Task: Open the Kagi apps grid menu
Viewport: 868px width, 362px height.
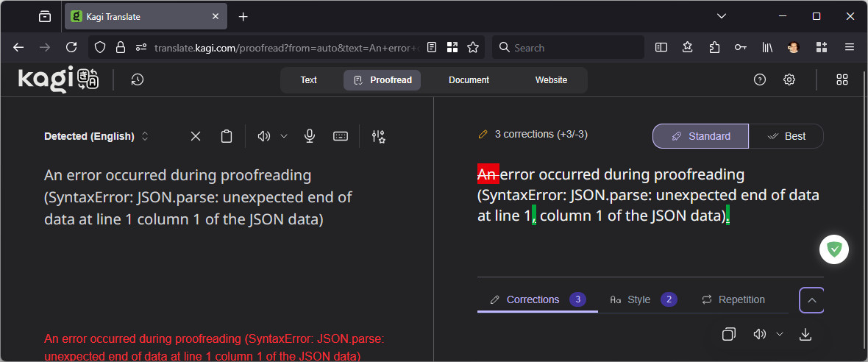Action: (843, 80)
